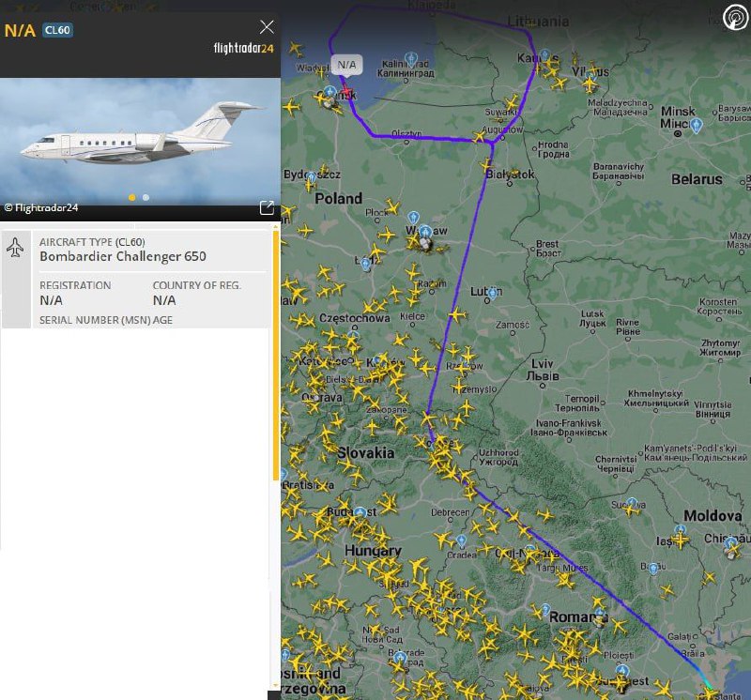Click the red selected aircraft near Gdansk
Image resolution: width=751 pixels, height=700 pixels.
point(346,91)
